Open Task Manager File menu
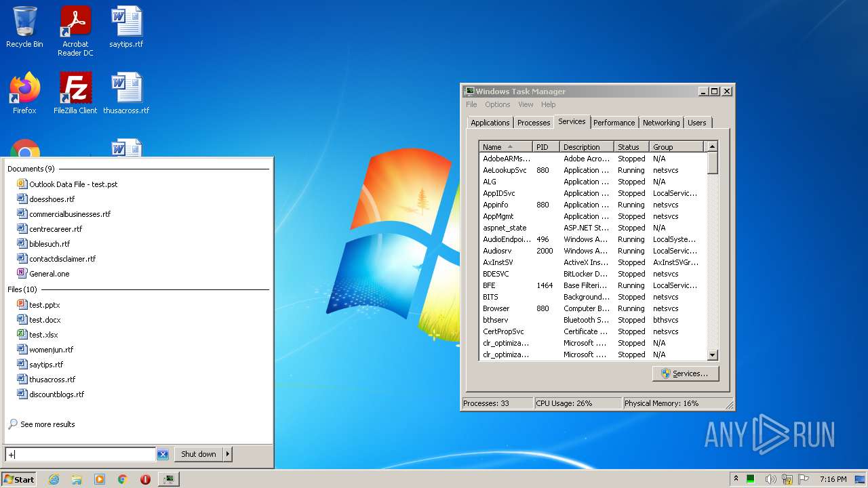 coord(471,104)
